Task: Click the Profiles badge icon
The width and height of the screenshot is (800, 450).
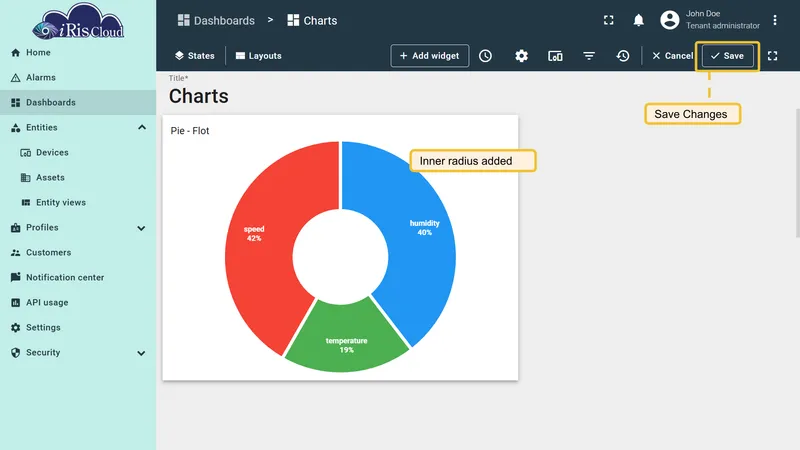Action: click(15, 228)
